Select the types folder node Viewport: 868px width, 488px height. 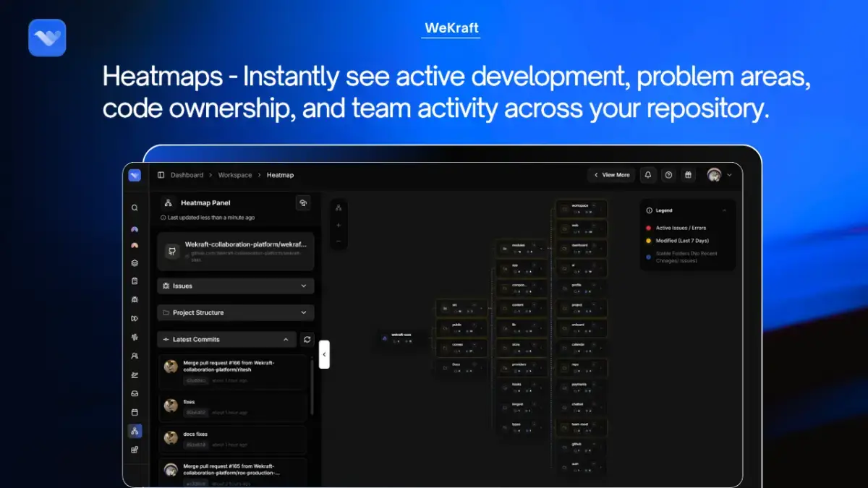(x=521, y=427)
